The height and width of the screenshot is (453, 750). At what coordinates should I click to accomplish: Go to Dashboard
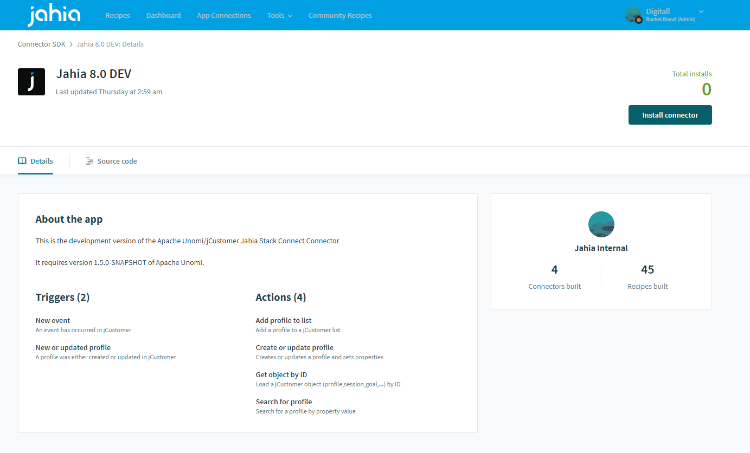click(x=164, y=15)
